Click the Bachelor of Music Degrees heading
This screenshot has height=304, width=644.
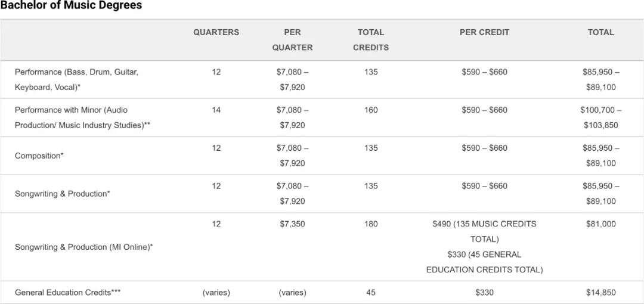click(71, 6)
